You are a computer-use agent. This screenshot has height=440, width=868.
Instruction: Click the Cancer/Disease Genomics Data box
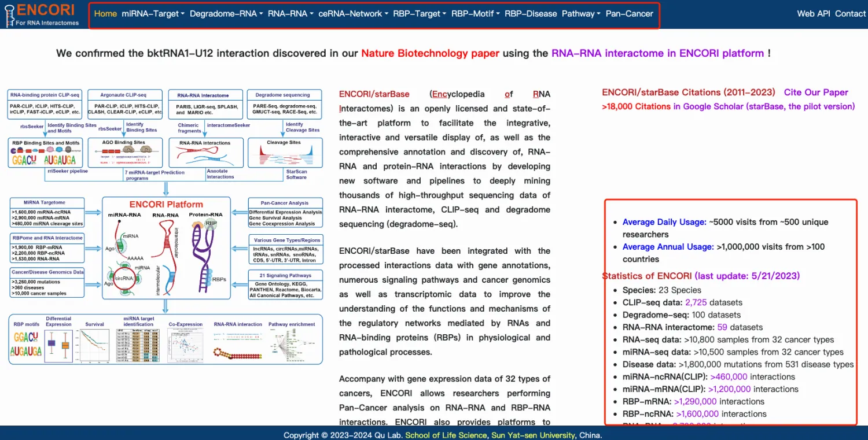(47, 282)
